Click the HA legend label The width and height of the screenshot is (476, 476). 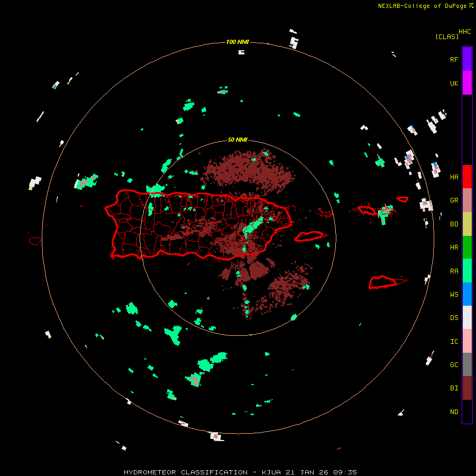(454, 177)
